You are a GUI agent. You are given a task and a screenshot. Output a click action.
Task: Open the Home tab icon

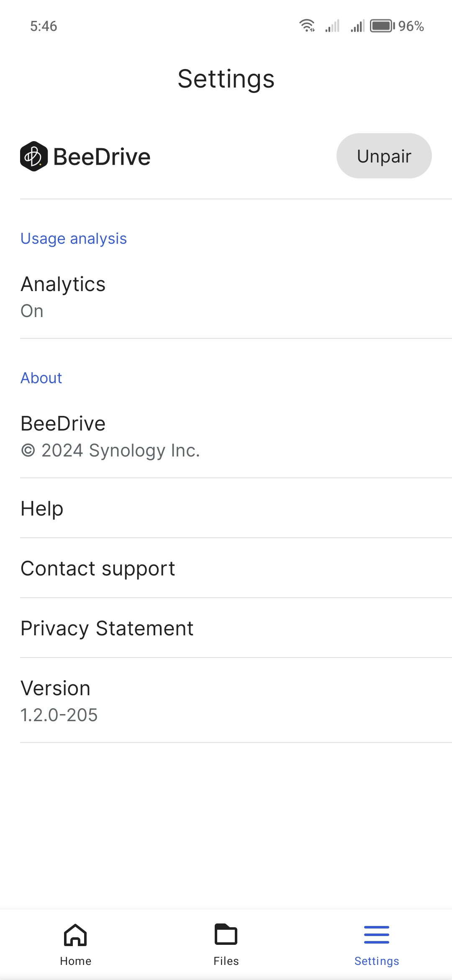point(75,935)
